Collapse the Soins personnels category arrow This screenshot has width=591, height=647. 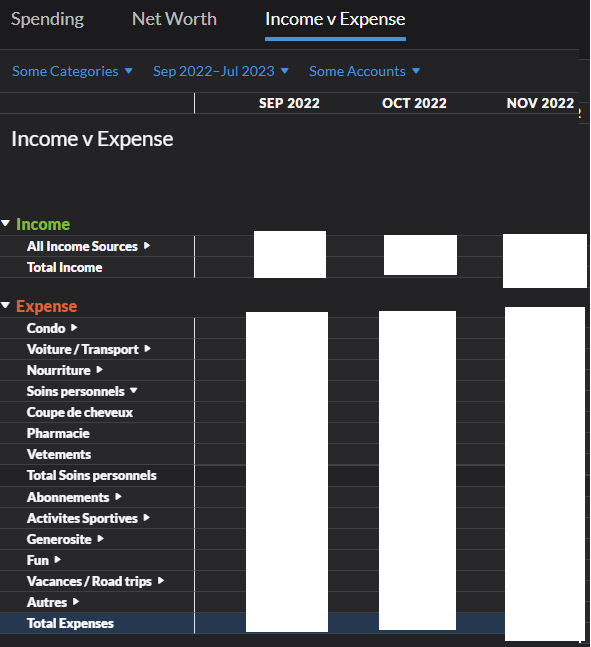(x=133, y=390)
